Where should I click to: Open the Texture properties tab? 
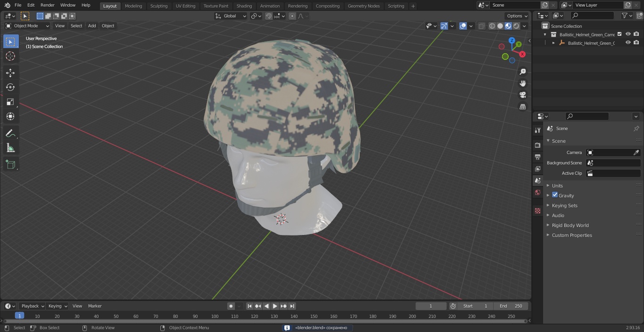tap(537, 211)
